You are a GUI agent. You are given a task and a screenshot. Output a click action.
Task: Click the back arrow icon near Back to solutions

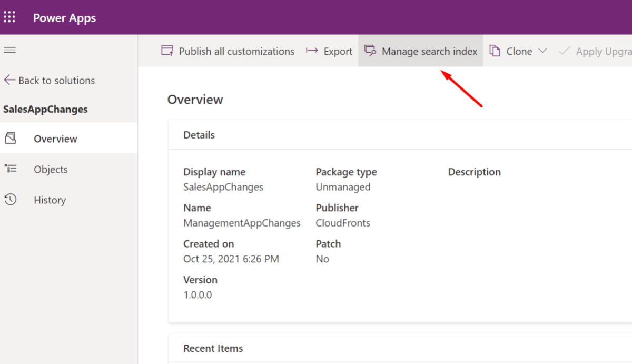(x=9, y=80)
